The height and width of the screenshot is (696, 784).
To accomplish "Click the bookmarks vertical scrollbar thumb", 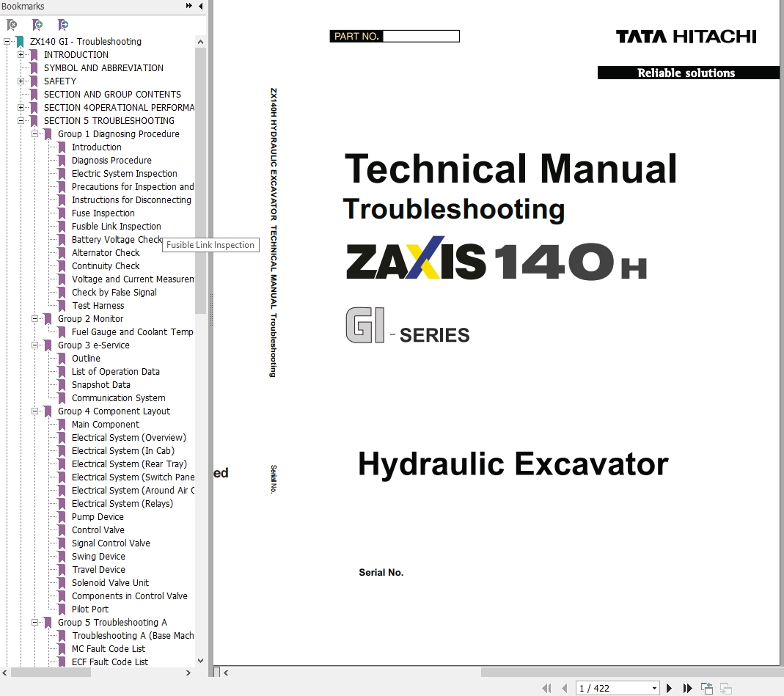I will 200,180.
